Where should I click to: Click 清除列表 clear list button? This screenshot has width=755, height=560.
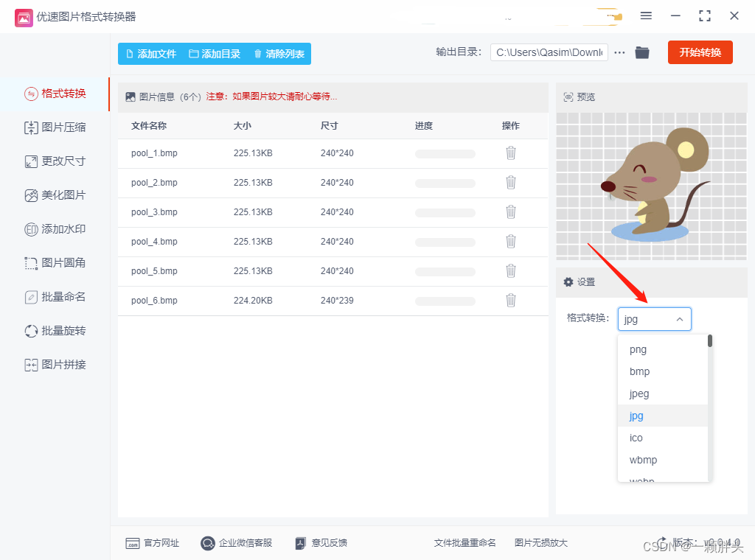(279, 54)
